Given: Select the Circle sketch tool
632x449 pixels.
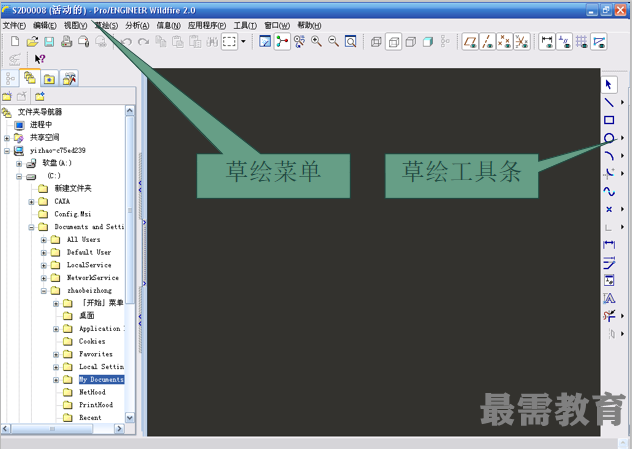Looking at the screenshot, I should (x=609, y=138).
